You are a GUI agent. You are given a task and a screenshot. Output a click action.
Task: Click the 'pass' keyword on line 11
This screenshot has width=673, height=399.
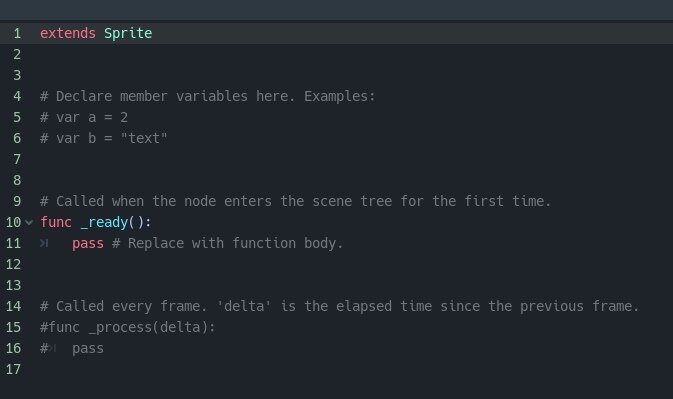(88, 244)
